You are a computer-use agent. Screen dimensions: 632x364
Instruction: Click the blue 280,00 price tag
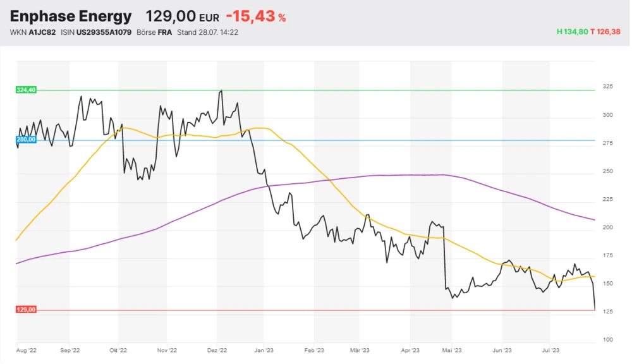pos(26,140)
